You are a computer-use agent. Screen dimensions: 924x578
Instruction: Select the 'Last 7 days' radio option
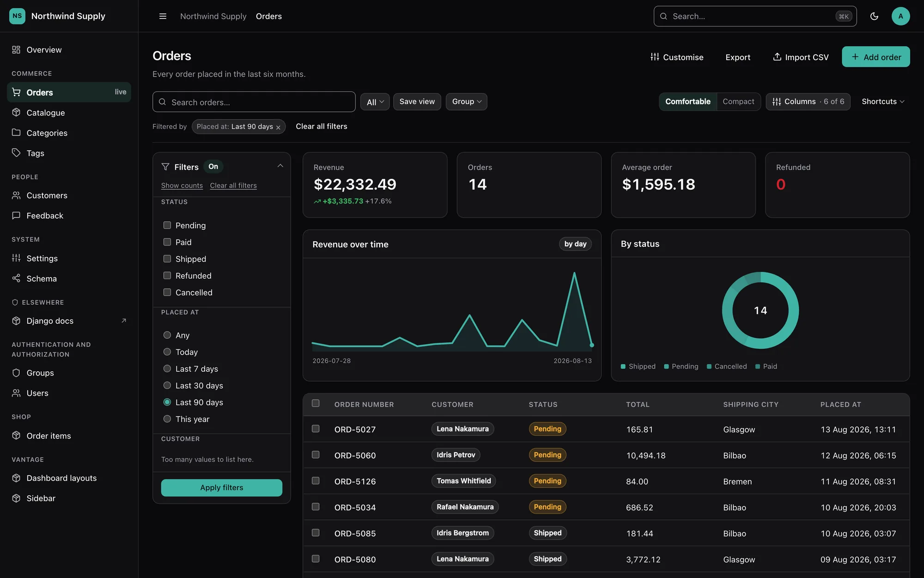coord(167,369)
